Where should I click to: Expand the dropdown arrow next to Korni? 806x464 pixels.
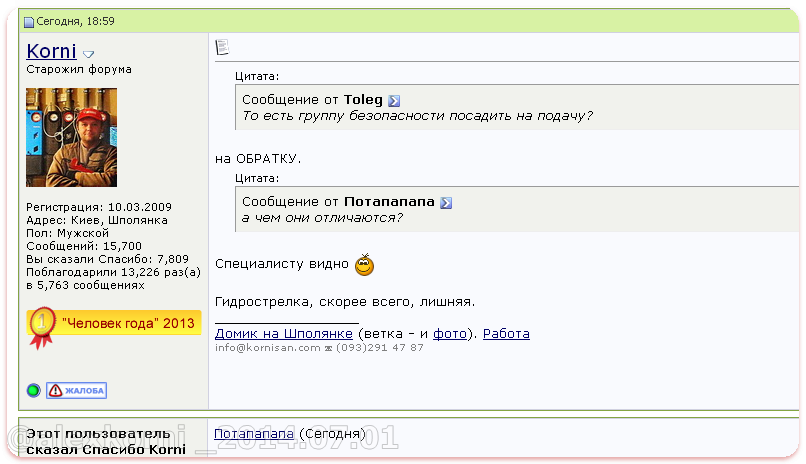(88, 54)
